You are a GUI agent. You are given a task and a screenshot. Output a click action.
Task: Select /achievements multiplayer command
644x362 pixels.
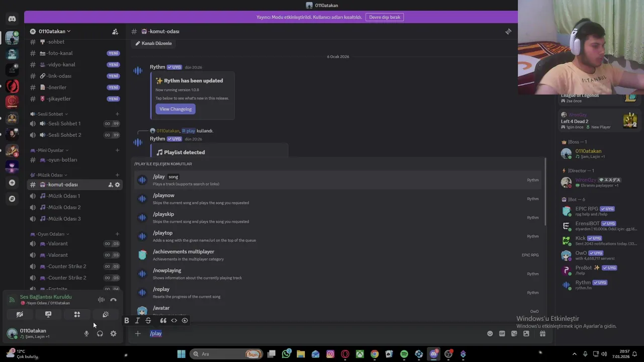click(x=338, y=255)
